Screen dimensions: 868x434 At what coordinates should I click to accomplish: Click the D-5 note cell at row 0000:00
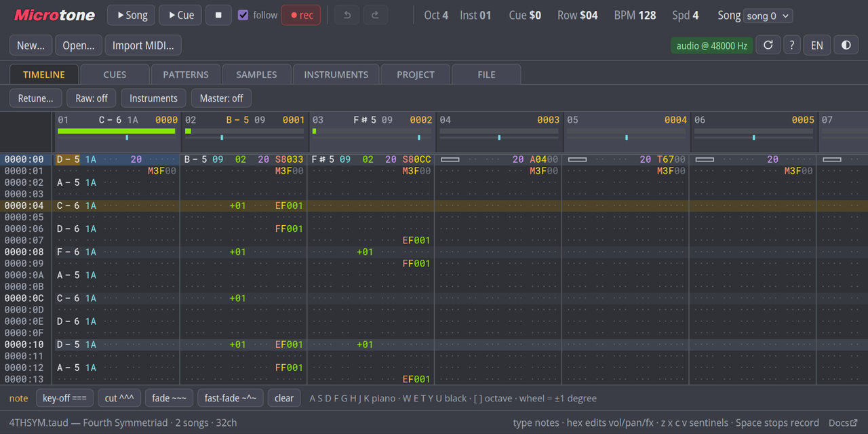coord(68,159)
